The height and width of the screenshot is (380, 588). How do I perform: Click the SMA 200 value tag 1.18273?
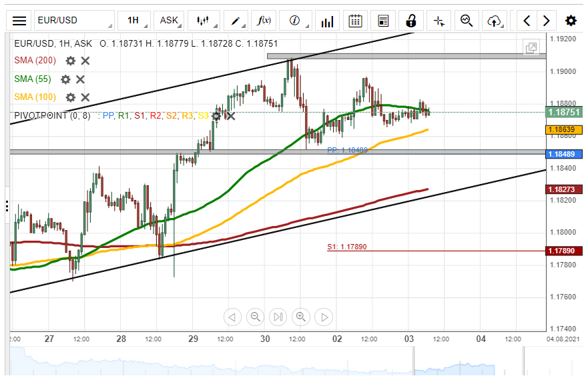coord(563,189)
